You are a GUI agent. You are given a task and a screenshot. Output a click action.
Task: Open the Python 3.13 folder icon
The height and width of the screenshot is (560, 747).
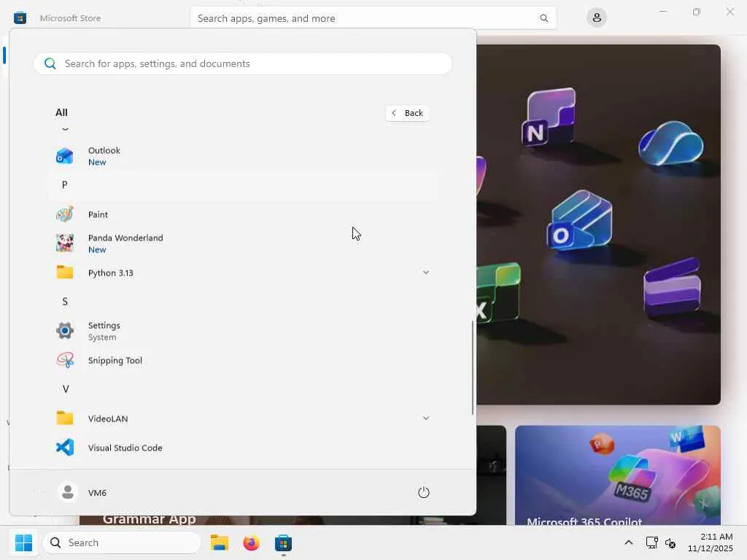coord(65,273)
